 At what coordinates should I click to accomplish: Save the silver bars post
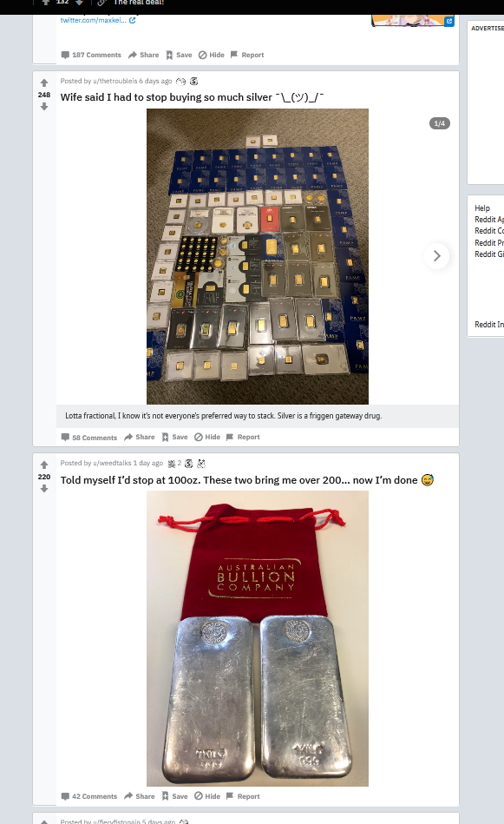(x=175, y=796)
